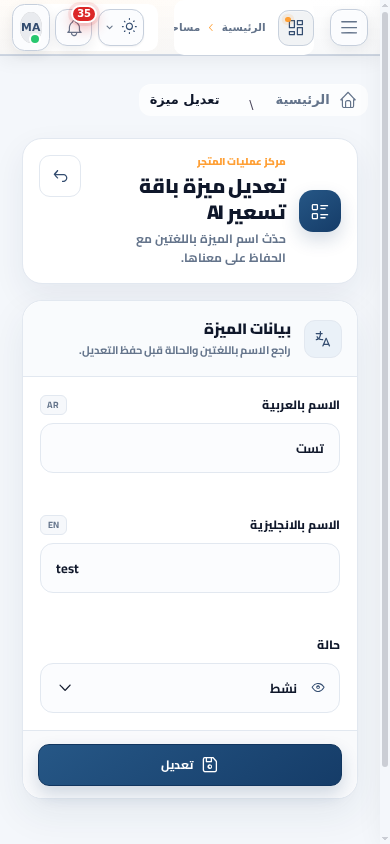Image resolution: width=390 pixels, height=844 pixels.
Task: Click the status dropdown chevron arrow
Action: (x=65, y=687)
